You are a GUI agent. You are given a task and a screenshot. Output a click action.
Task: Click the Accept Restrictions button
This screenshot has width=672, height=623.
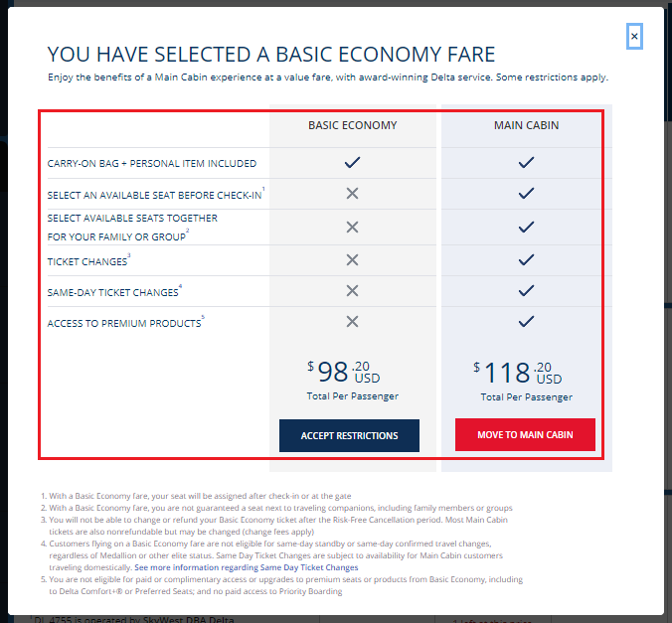click(x=349, y=435)
